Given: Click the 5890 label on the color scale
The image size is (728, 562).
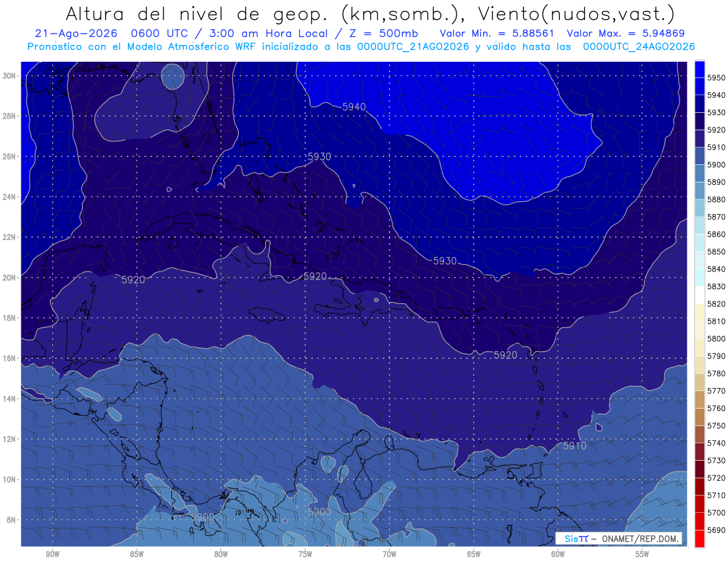Looking at the screenshot, I should point(716,182).
